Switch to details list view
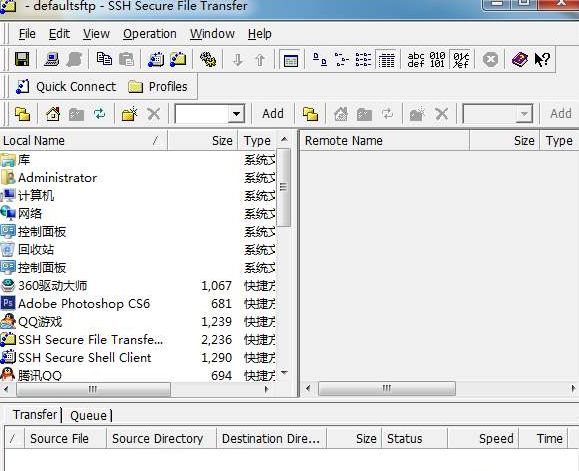The width and height of the screenshot is (579, 471). (386, 59)
